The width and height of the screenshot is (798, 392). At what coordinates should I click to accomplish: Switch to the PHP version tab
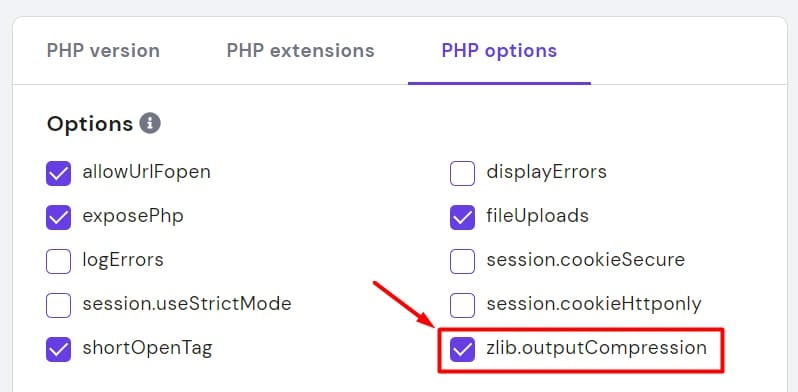click(x=103, y=51)
